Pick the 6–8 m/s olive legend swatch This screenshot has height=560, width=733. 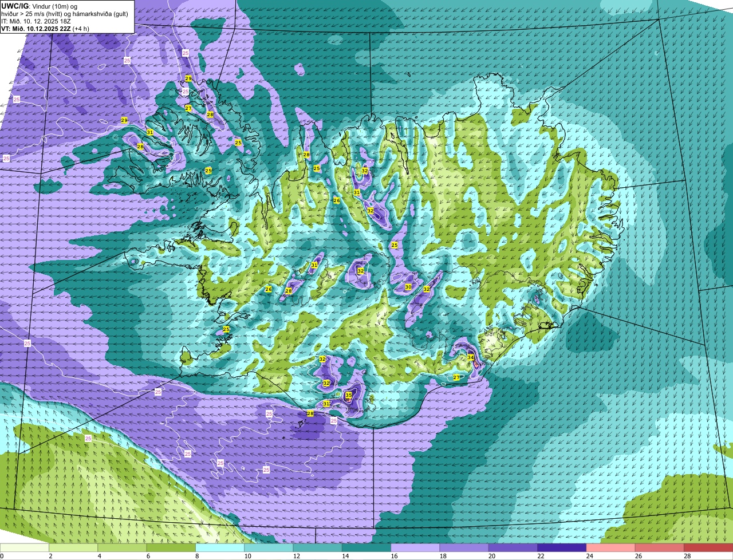tap(171, 547)
